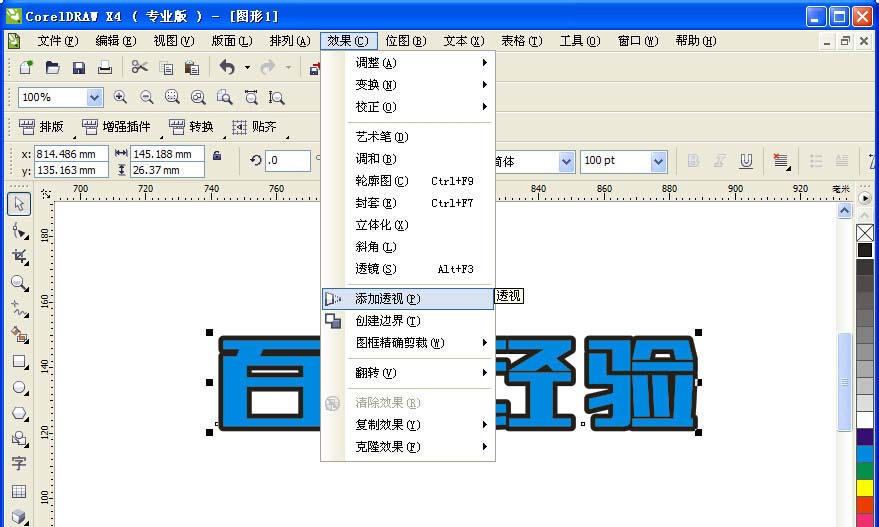This screenshot has width=879, height=527.
Task: Select the Basic shapes tool
Action: [x=20, y=439]
